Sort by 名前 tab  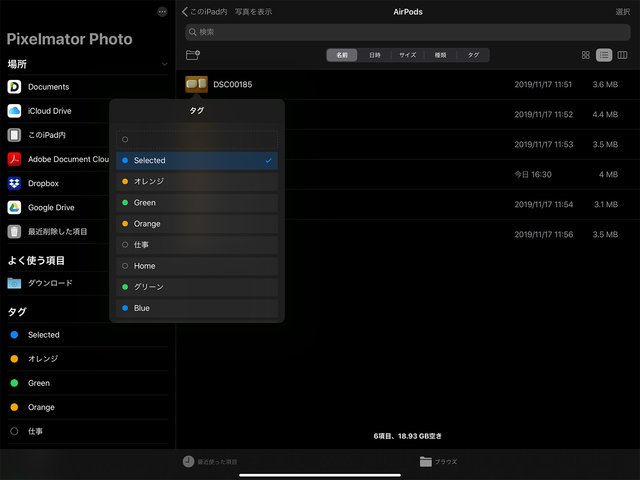pos(342,55)
